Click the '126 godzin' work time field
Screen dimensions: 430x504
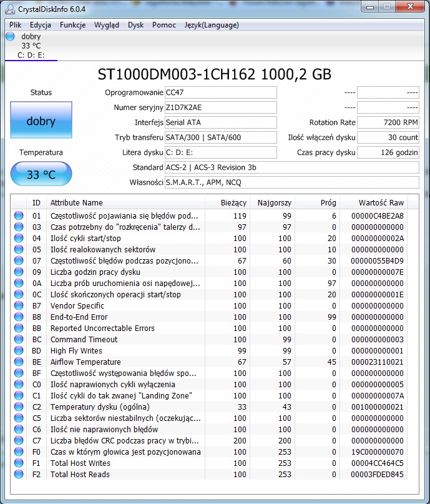388,152
